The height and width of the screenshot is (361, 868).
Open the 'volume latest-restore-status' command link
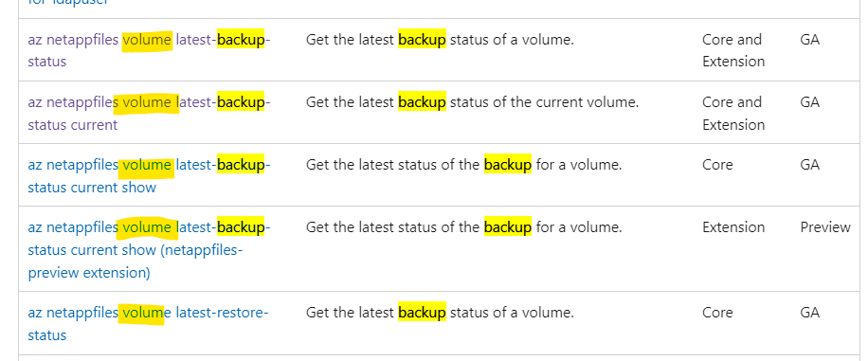tap(148, 324)
